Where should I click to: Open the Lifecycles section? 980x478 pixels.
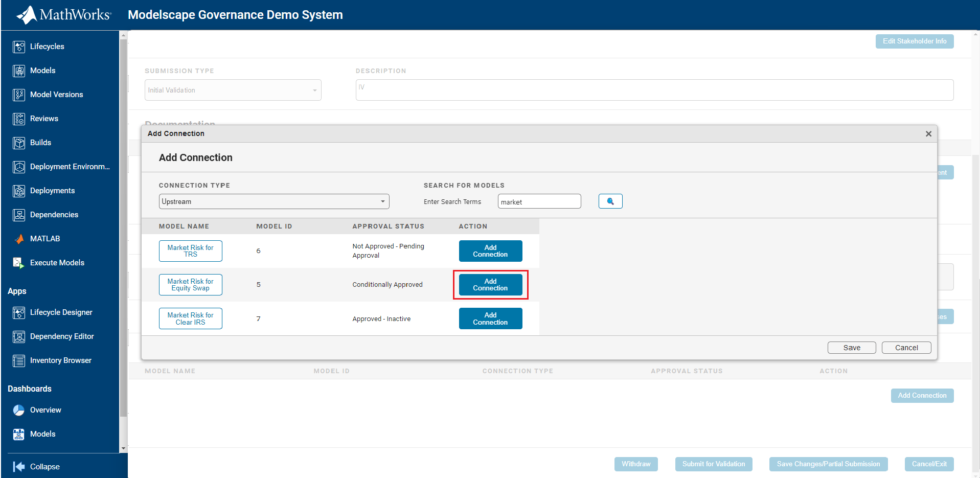click(47, 47)
